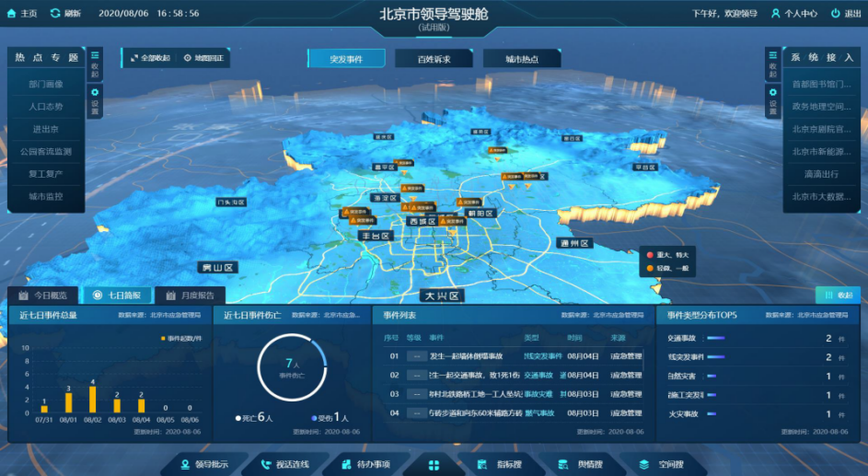This screenshot has height=476, width=868.
Task: Click the 主页 home icon
Action: [x=12, y=14]
